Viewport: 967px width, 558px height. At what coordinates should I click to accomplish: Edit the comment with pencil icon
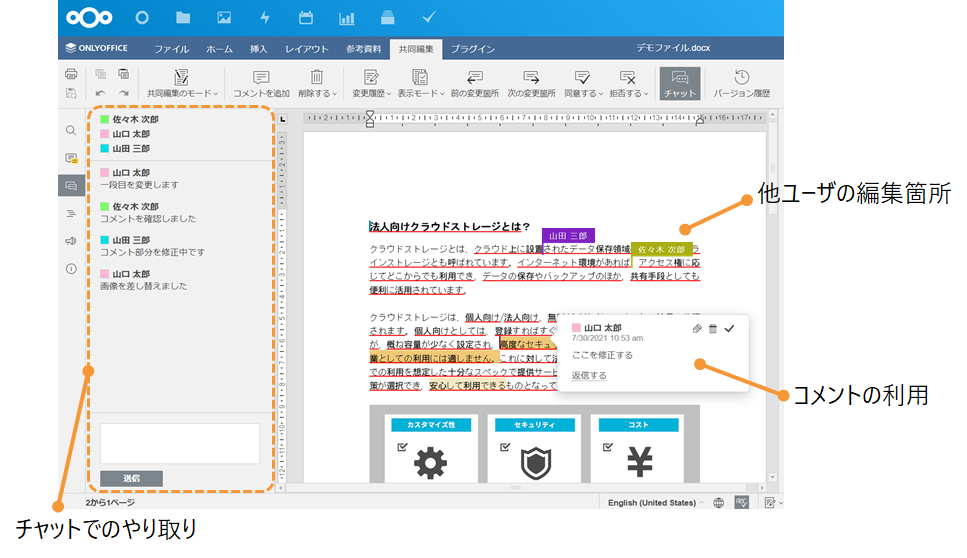pos(697,329)
